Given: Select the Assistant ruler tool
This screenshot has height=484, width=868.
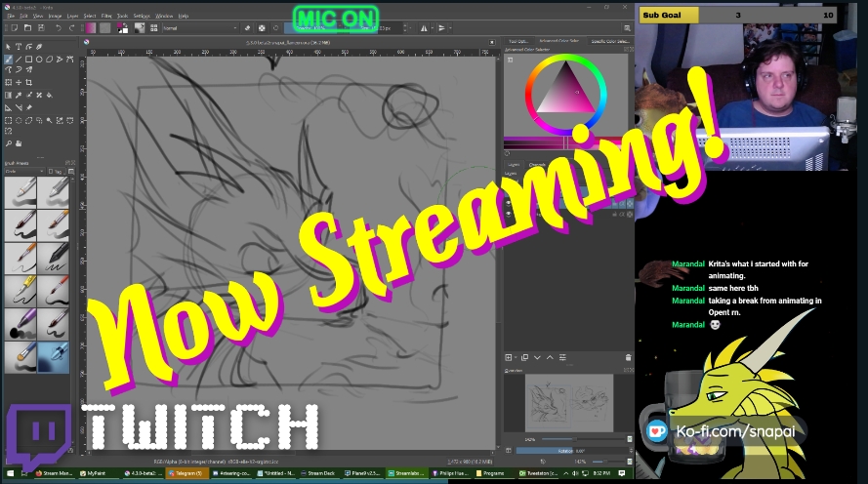Looking at the screenshot, I should point(9,108).
